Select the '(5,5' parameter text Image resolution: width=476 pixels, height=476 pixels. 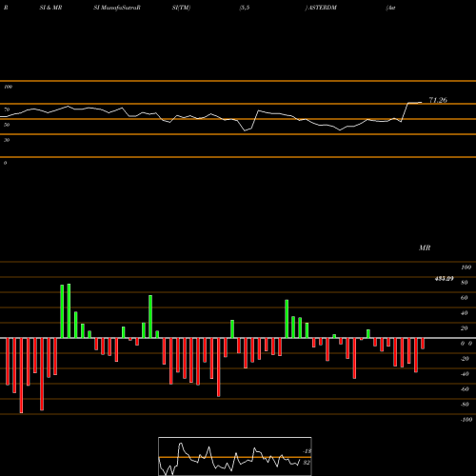tap(245, 8)
